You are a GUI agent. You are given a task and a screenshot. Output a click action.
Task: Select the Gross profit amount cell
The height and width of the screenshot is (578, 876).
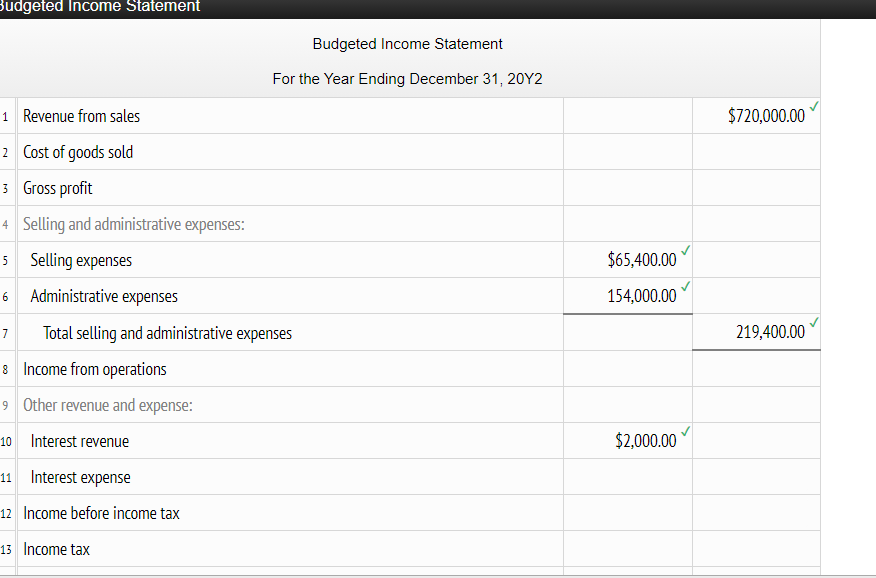[x=627, y=187]
